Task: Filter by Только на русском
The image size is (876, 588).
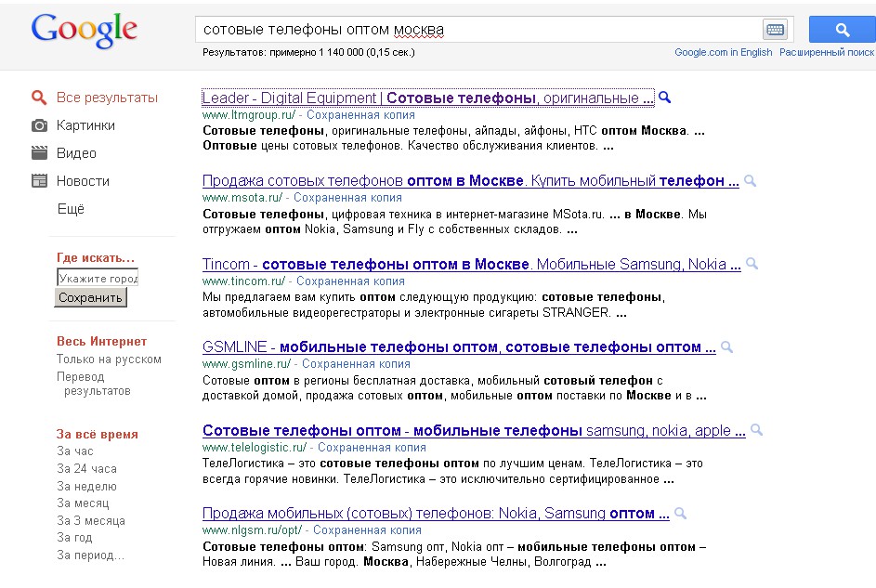Action: tap(109, 359)
